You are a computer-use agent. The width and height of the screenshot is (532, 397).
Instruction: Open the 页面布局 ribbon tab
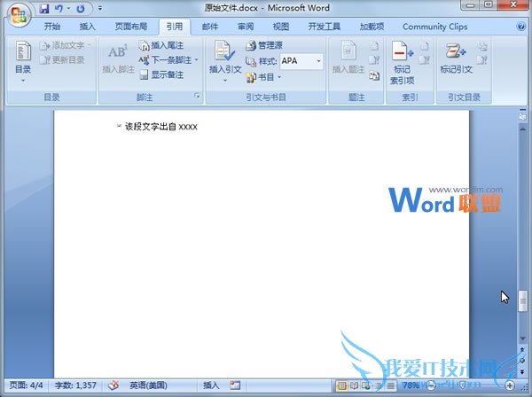131,27
